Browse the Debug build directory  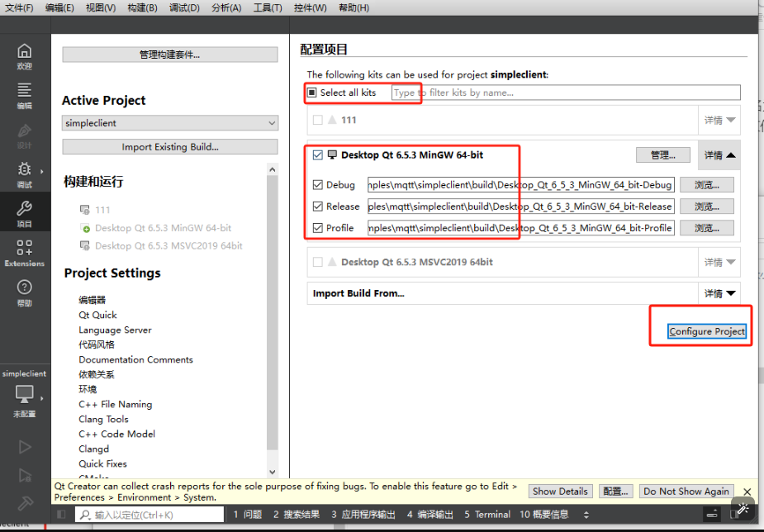click(706, 185)
